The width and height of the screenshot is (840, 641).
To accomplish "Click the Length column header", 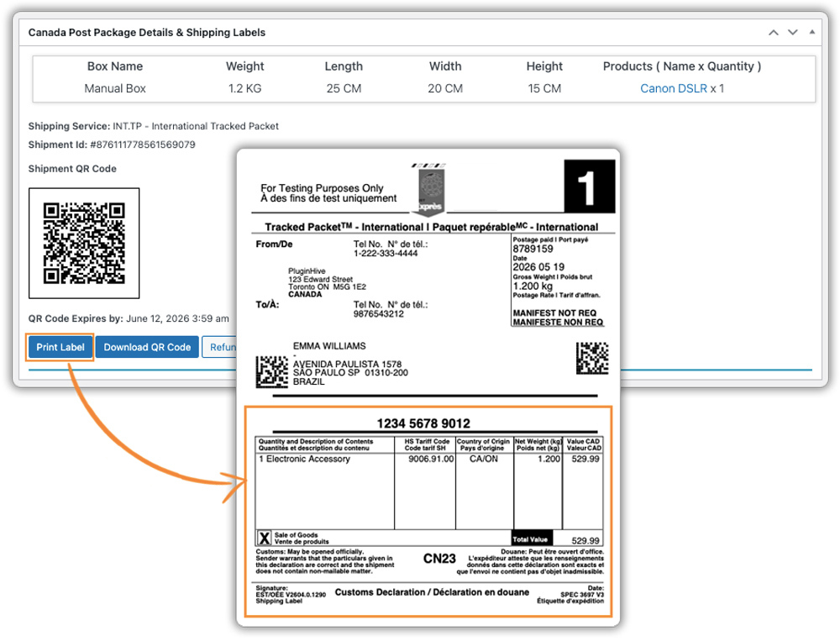I will point(344,66).
